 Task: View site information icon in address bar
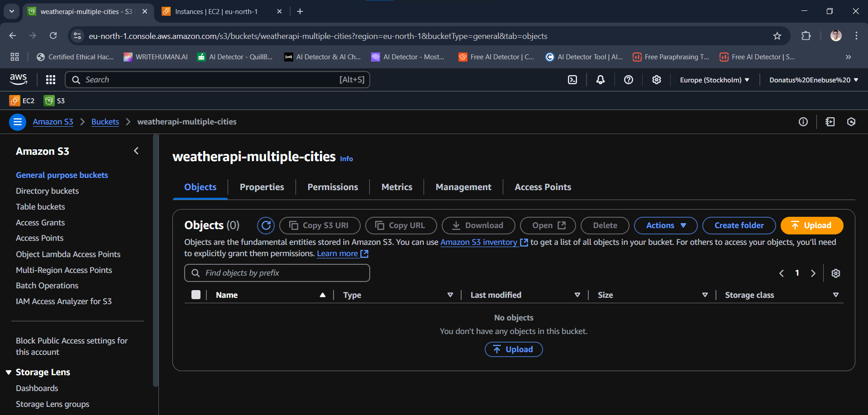tap(77, 36)
